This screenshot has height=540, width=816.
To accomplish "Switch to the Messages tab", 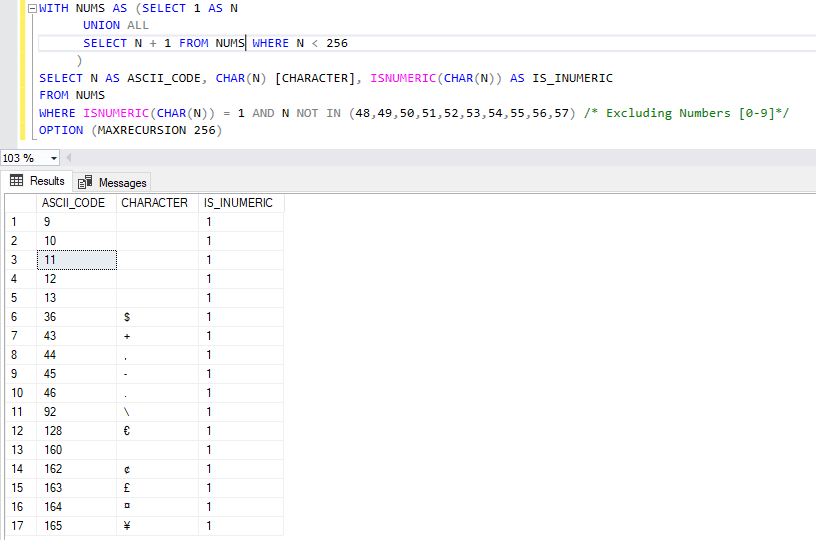I will click(112, 183).
